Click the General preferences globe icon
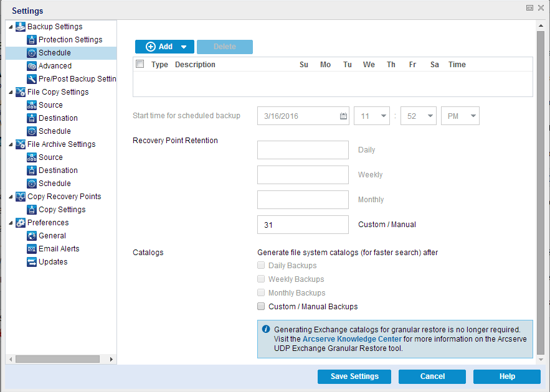 pyautogui.click(x=32, y=236)
